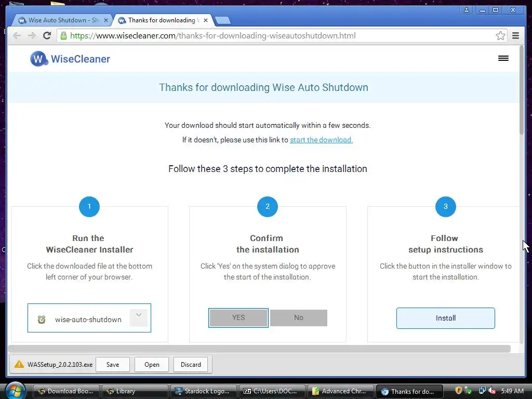
Task: Save the WASSetup download
Action: (113, 364)
